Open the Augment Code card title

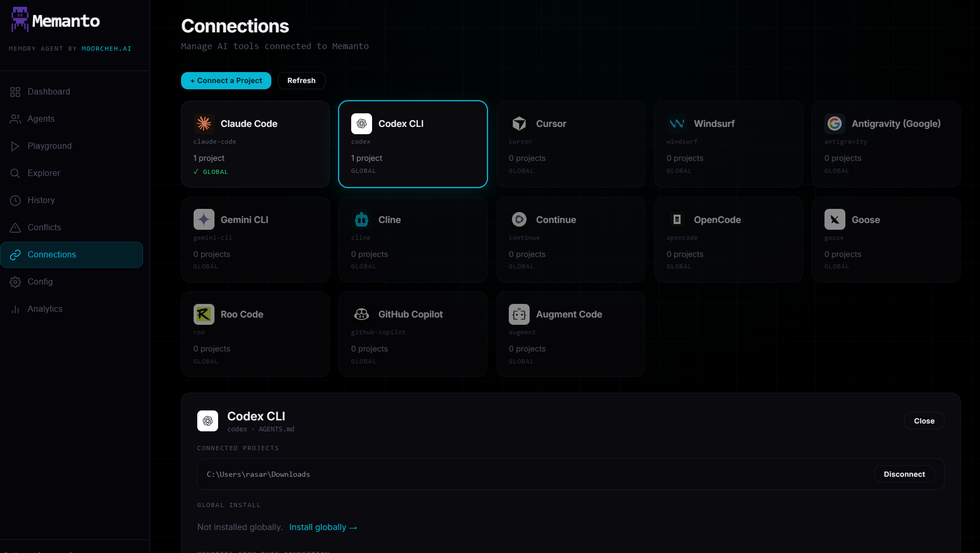coord(569,314)
